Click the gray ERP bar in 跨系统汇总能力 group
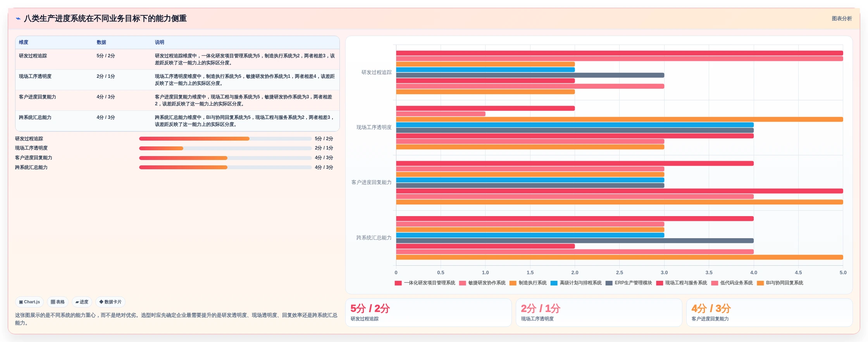The image size is (868, 342). point(575,241)
